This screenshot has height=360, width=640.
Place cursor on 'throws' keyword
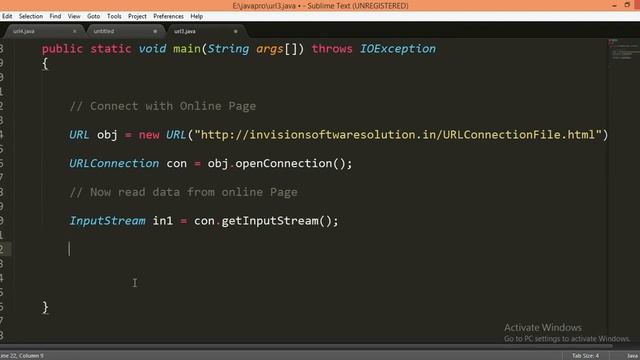click(332, 49)
